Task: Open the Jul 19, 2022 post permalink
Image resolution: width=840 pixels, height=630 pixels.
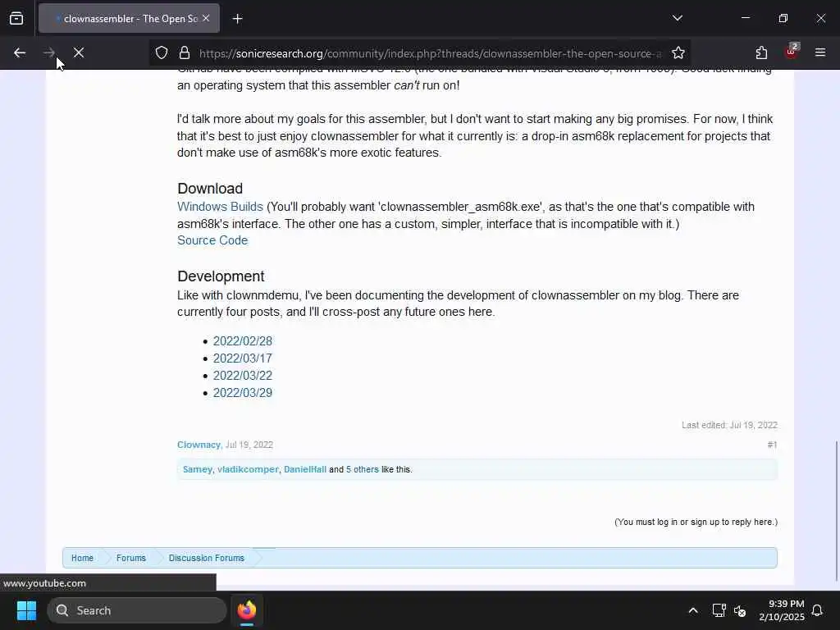Action: pyautogui.click(x=249, y=445)
